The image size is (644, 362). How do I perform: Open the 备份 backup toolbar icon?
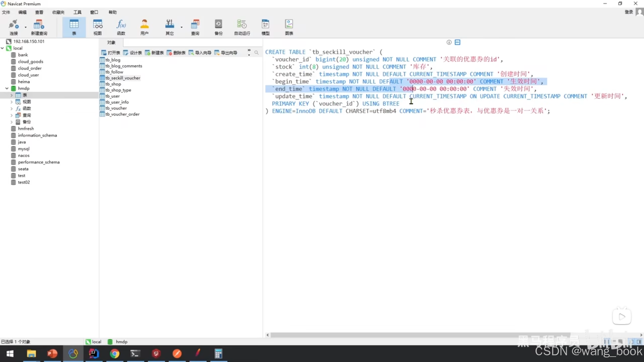(218, 24)
